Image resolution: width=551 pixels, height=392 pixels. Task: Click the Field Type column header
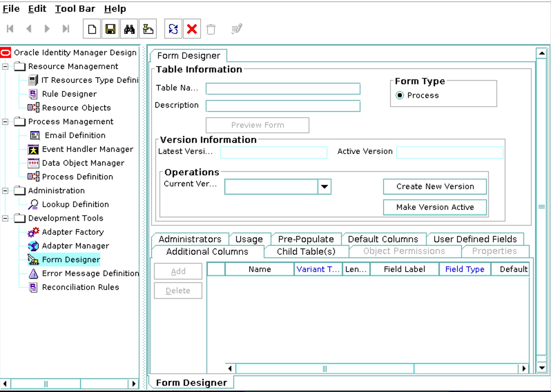465,269
